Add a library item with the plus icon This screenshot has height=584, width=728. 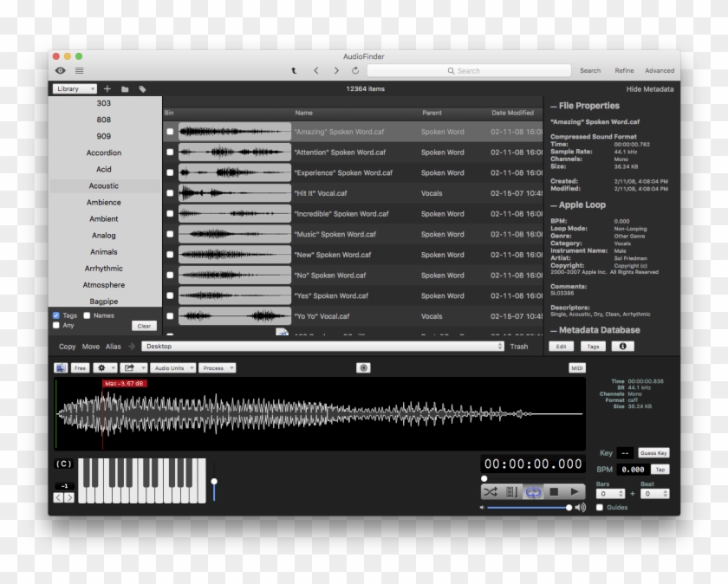pos(107,88)
